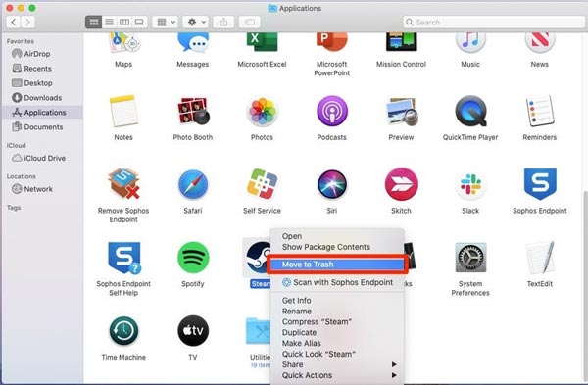Screen dimensions: 588x385
Task: Open the Messages app icon
Action: coord(193,42)
